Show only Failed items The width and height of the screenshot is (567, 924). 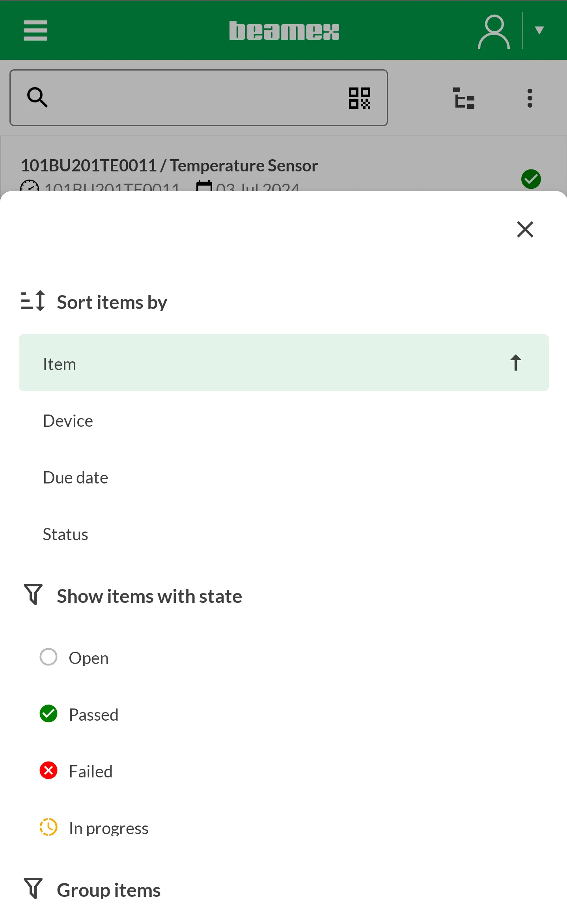coord(91,771)
